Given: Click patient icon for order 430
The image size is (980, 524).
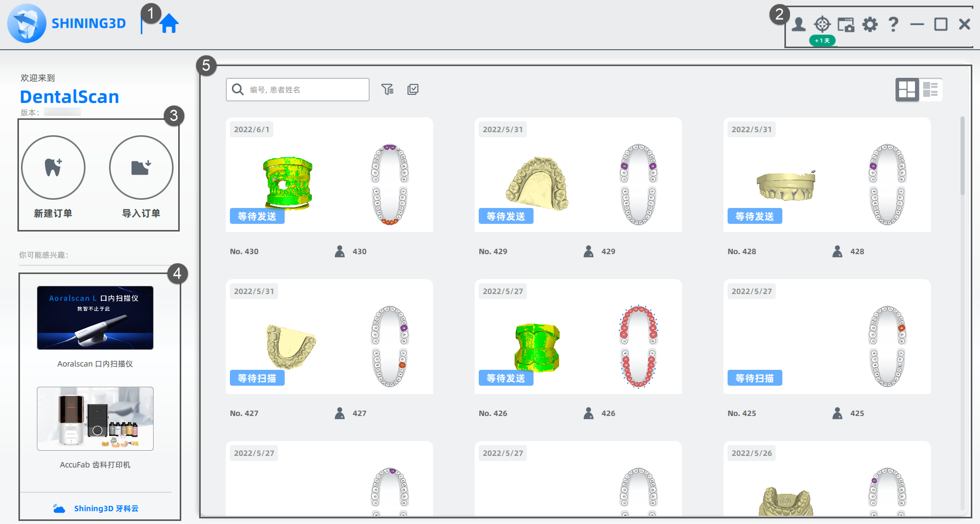Looking at the screenshot, I should [339, 251].
